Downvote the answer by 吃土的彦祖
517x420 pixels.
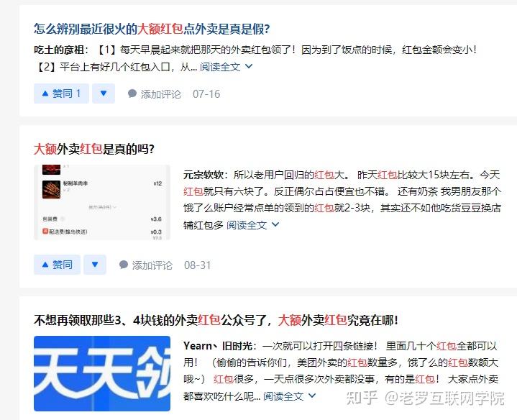[104, 93]
